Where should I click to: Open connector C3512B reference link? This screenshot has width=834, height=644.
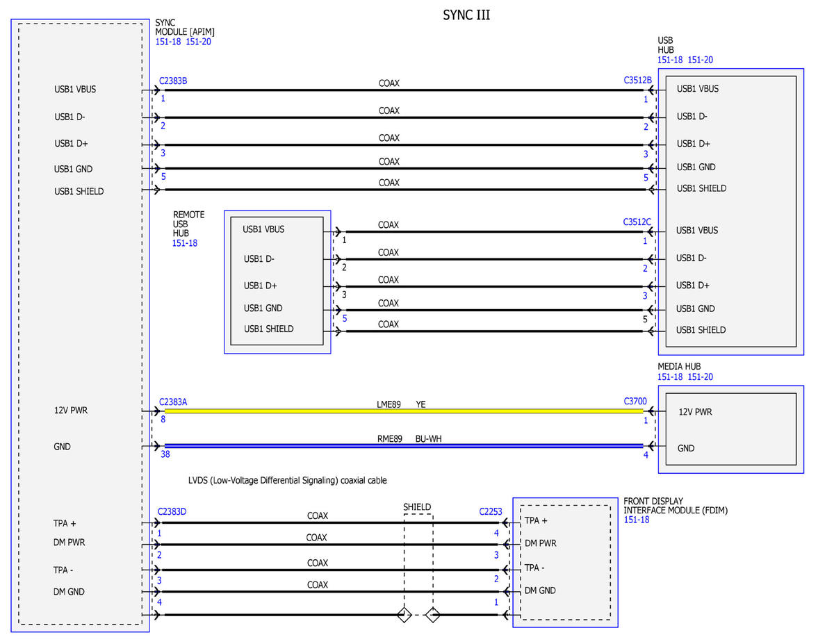[x=637, y=81]
